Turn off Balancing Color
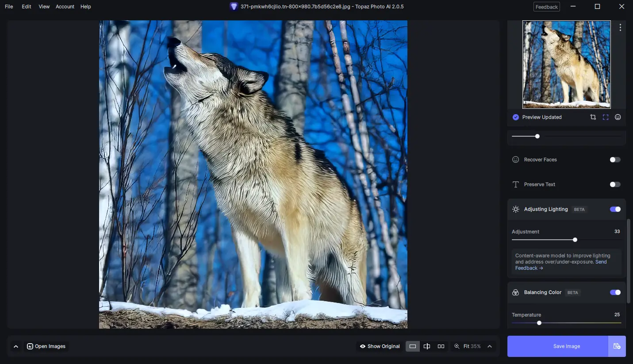The image size is (633, 364). [x=615, y=292]
